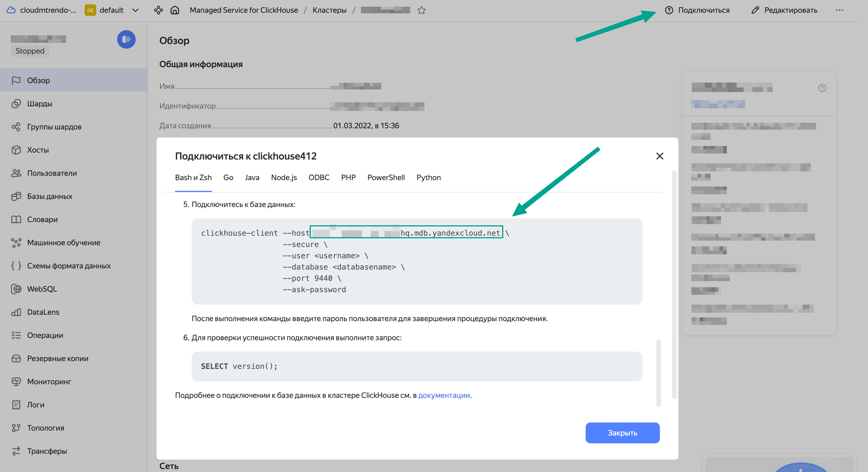Switch to the Python tab
This screenshot has height=472, width=868.
[428, 178]
